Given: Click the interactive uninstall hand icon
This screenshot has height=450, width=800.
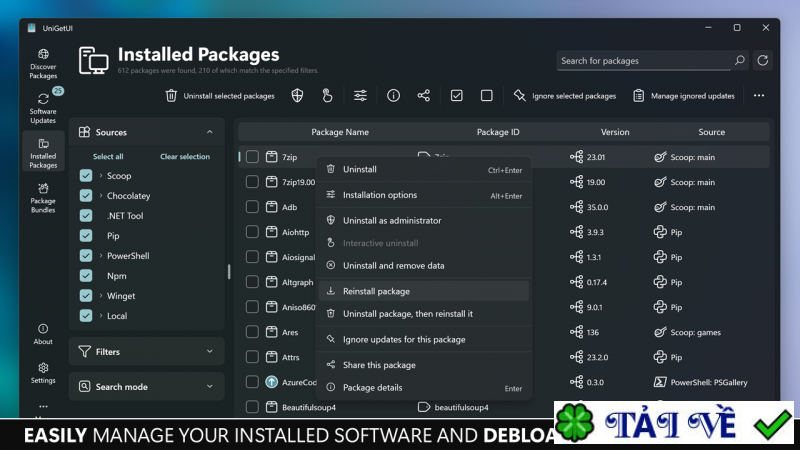Looking at the screenshot, I should pyautogui.click(x=327, y=96).
